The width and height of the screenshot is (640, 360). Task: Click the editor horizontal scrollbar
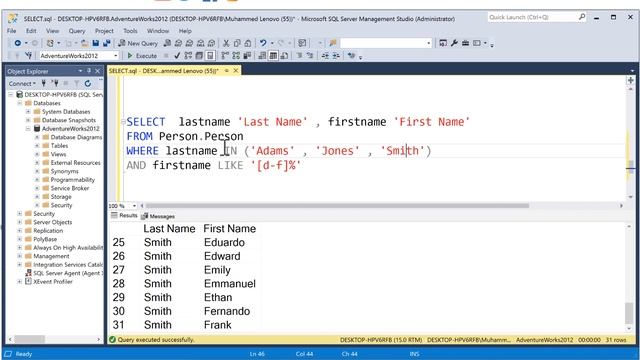[337, 206]
